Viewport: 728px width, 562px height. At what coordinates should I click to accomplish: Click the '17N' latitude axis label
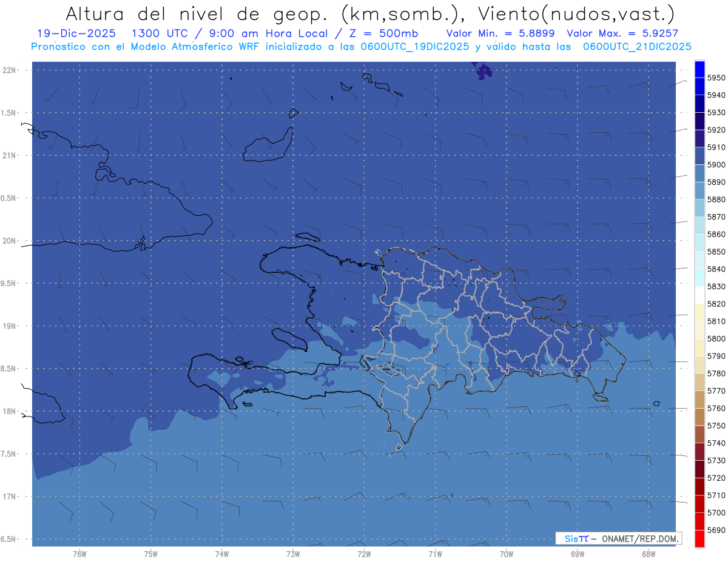coord(10,497)
